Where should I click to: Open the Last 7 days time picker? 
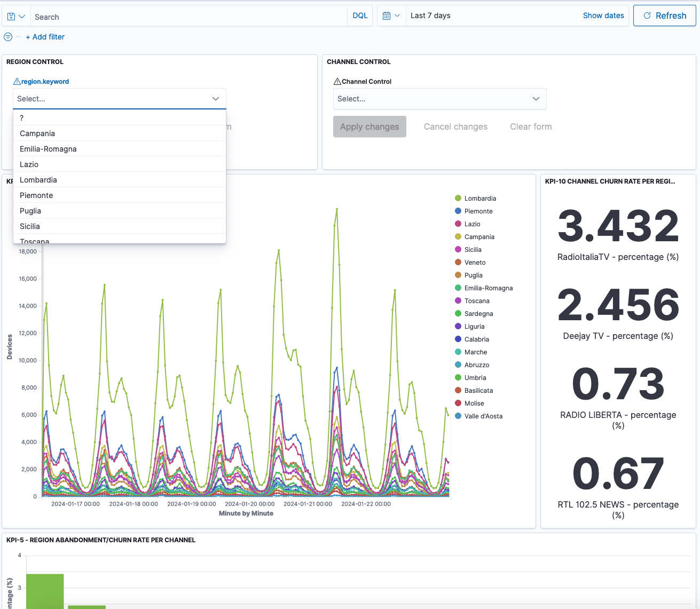[x=430, y=16]
